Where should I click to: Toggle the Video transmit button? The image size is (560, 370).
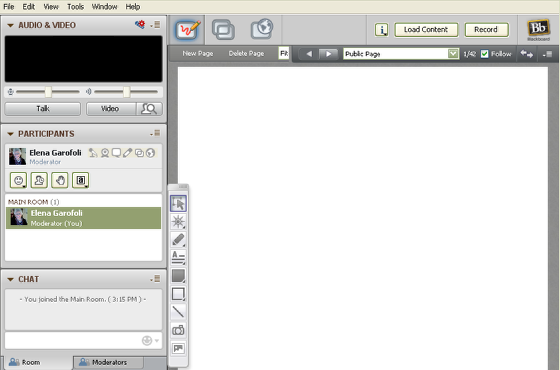(x=111, y=109)
